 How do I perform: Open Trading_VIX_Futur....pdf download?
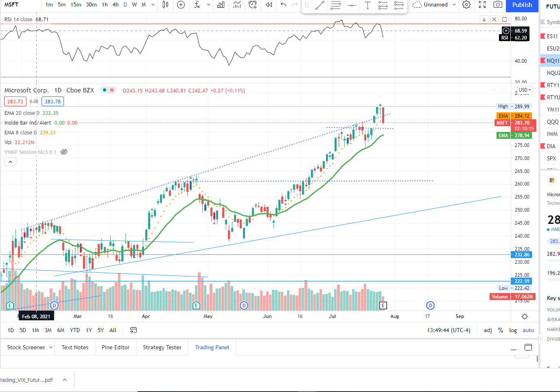coord(27,380)
